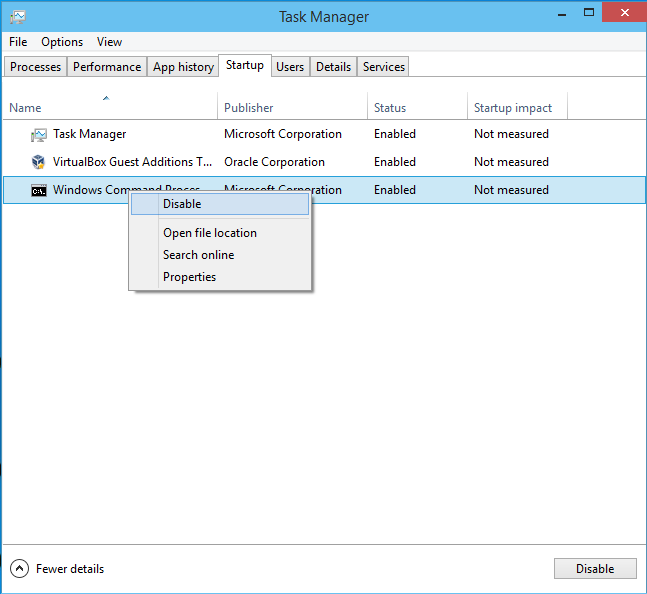Sort by the Status column header
The height and width of the screenshot is (594, 647).
coord(417,106)
